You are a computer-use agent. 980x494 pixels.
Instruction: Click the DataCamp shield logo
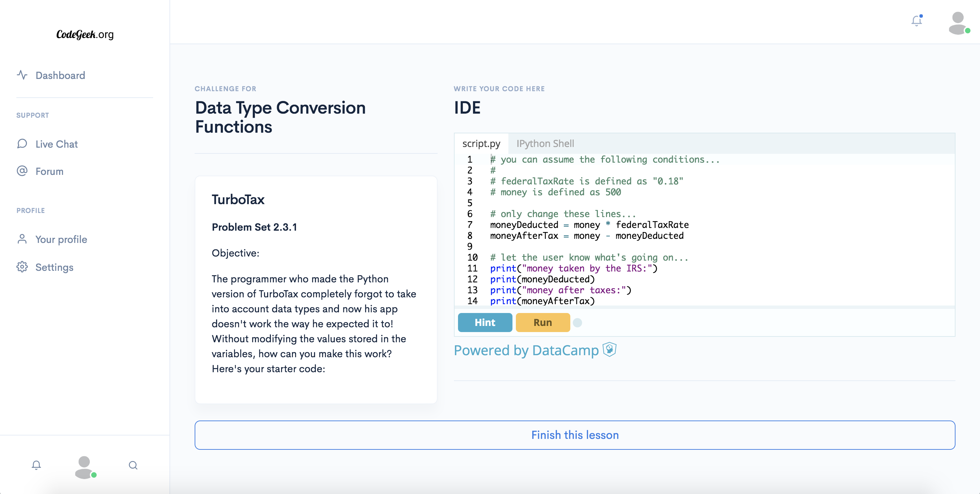click(x=609, y=350)
